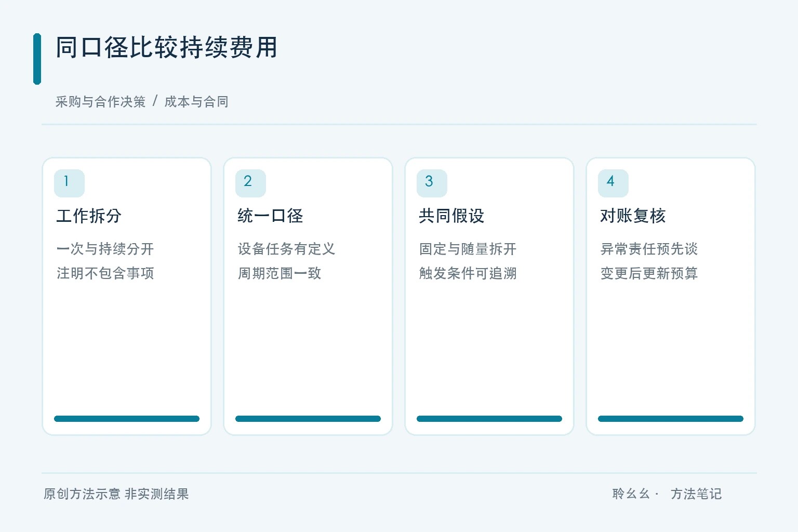Click the line 变更后更新预算
Viewport: 798px width, 532px height.
649,273
